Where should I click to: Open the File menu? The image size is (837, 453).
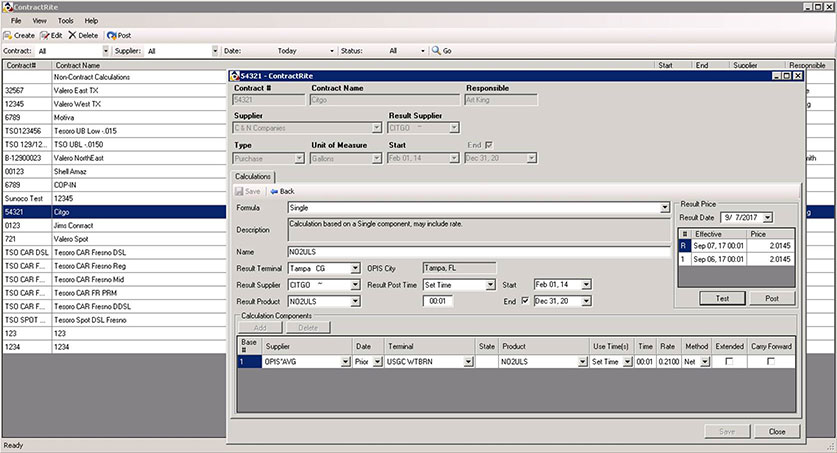click(x=16, y=21)
